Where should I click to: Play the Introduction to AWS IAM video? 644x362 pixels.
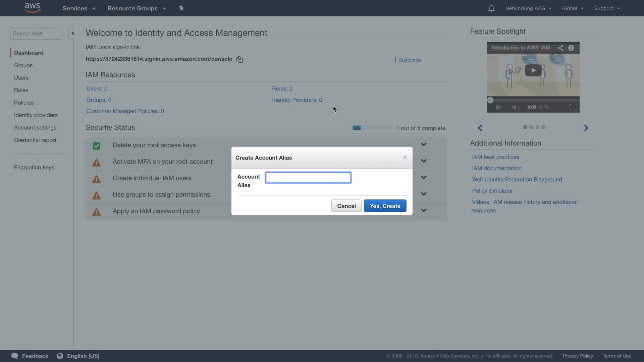[533, 70]
